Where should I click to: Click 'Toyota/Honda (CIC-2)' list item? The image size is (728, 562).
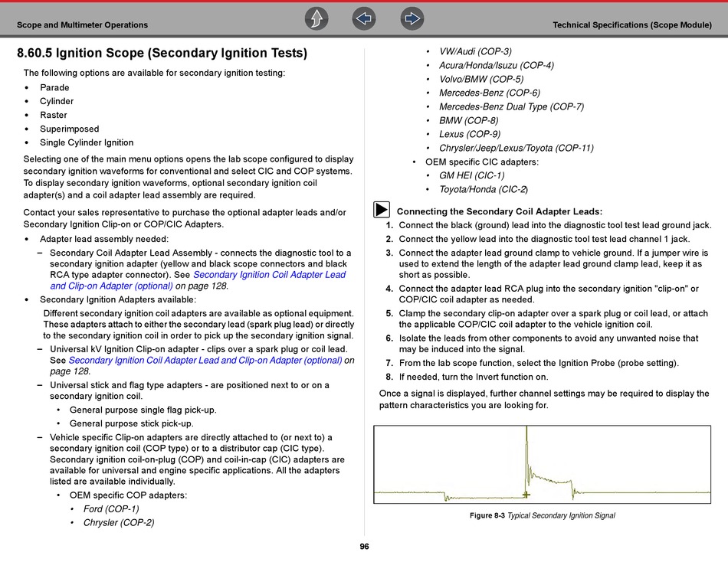coord(484,189)
